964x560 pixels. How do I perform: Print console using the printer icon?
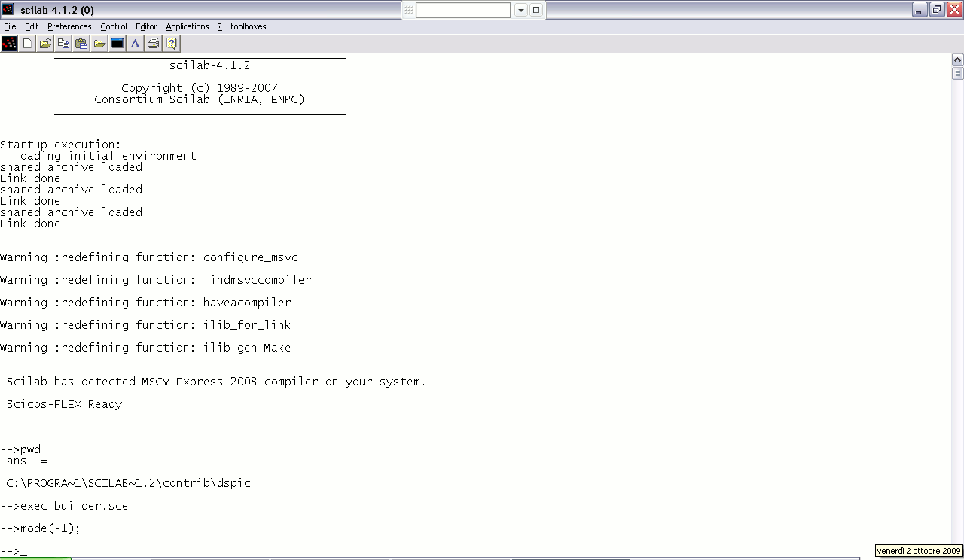[154, 44]
